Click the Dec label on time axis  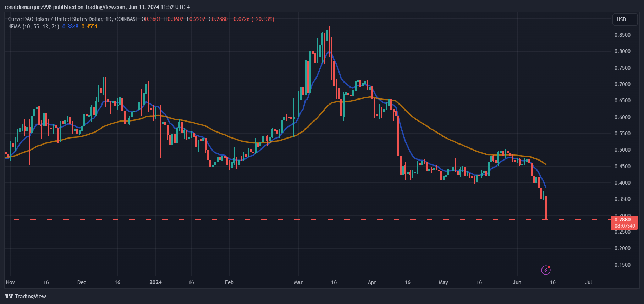(x=82, y=282)
